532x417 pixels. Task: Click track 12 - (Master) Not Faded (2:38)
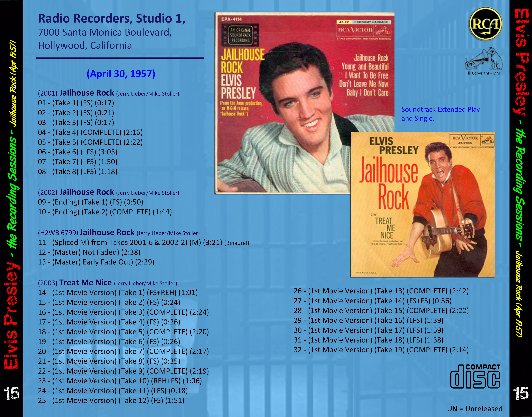89,252
